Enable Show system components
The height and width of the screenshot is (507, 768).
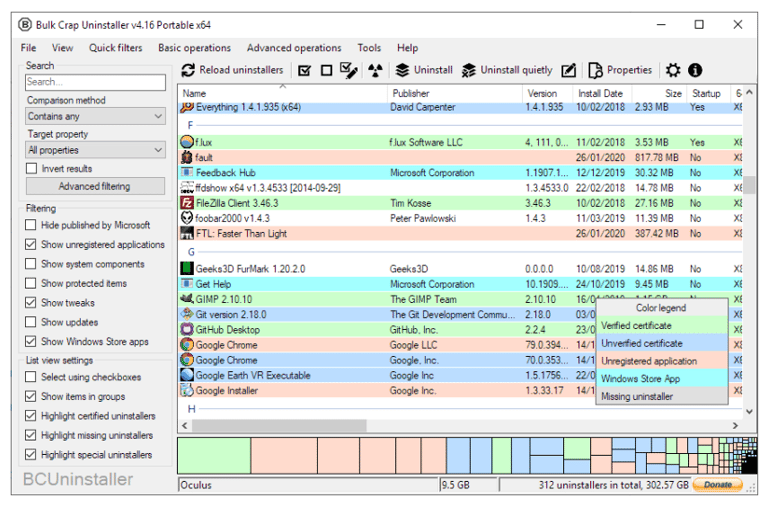(x=30, y=264)
